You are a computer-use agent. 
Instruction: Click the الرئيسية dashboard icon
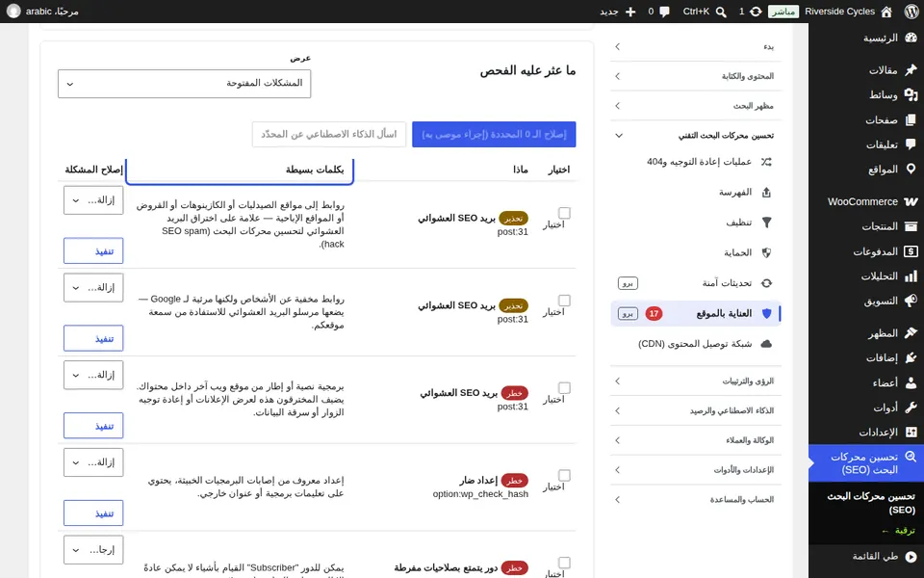point(911,38)
